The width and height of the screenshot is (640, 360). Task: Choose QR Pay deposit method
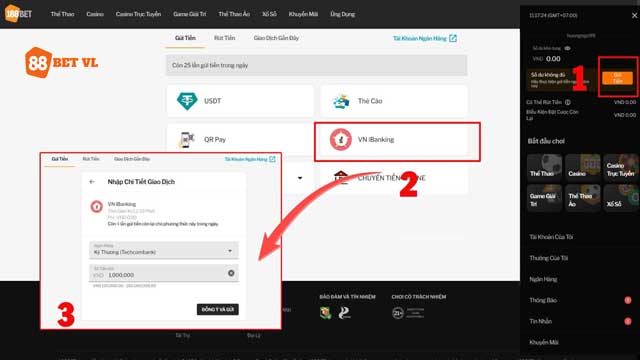click(240, 140)
